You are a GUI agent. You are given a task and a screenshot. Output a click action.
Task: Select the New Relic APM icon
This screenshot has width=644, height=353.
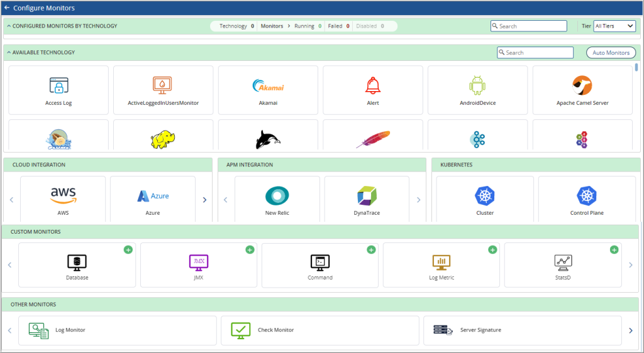277,196
